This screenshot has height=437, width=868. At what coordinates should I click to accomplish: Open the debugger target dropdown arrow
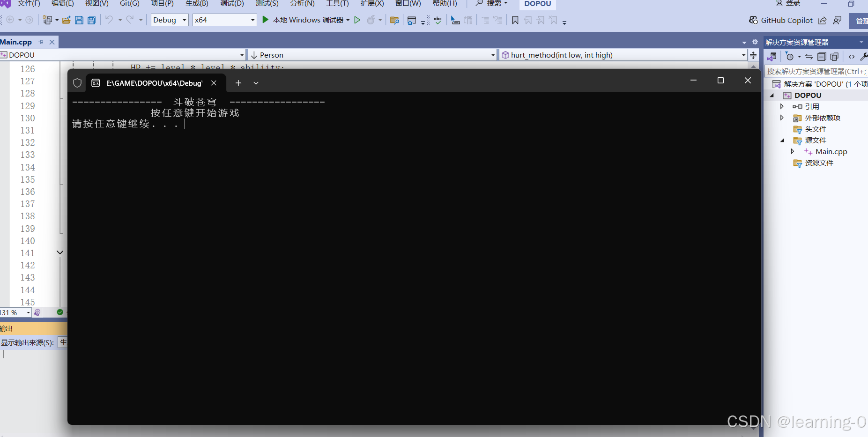click(348, 20)
